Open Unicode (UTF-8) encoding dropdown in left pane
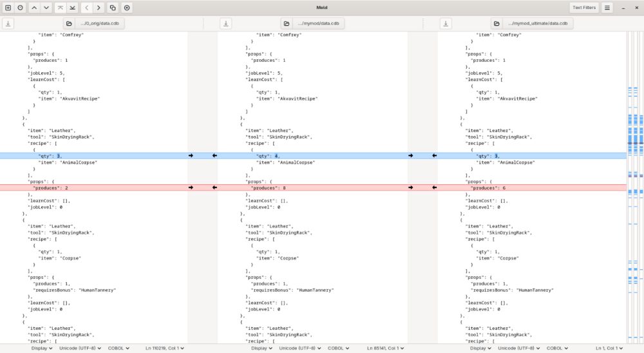The height and width of the screenshot is (353, 644). point(80,348)
